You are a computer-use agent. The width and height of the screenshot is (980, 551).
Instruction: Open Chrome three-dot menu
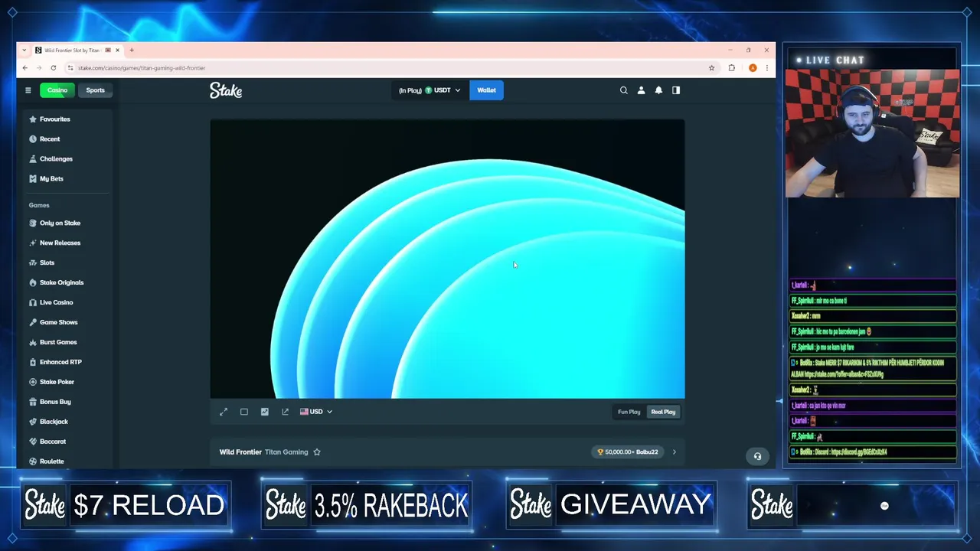[766, 68]
